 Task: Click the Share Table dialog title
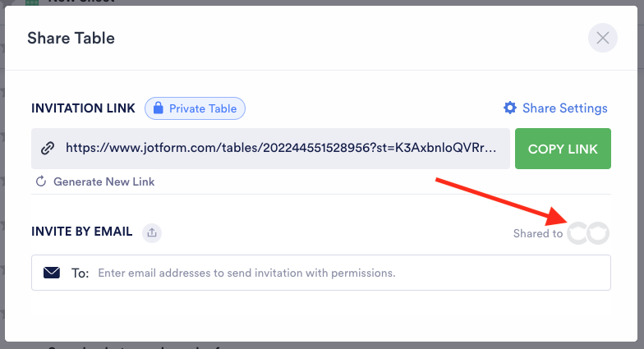(x=71, y=38)
